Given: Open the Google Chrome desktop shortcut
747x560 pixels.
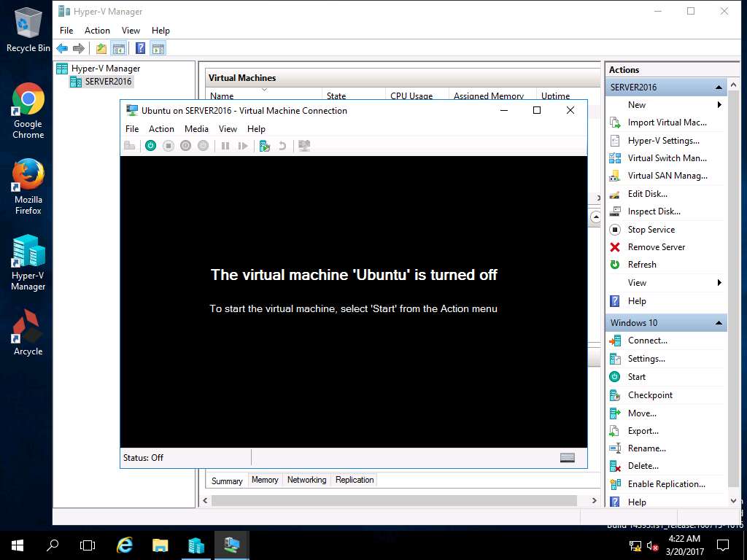Looking at the screenshot, I should tap(28, 111).
